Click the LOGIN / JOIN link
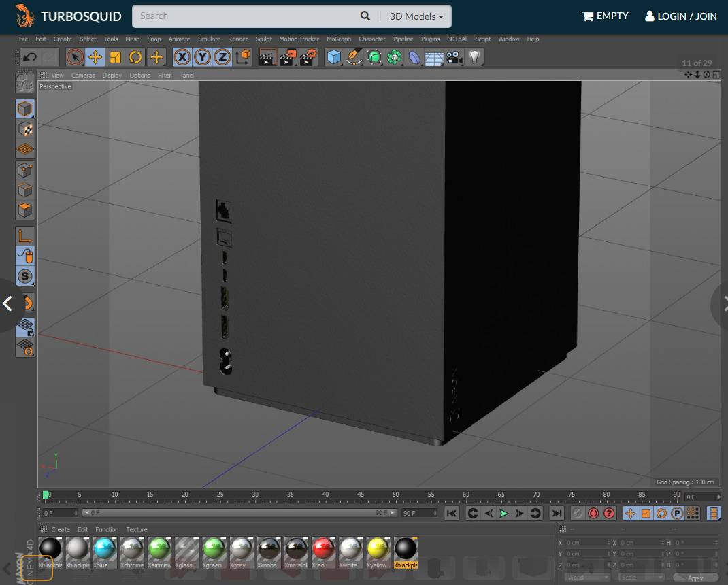 click(680, 16)
